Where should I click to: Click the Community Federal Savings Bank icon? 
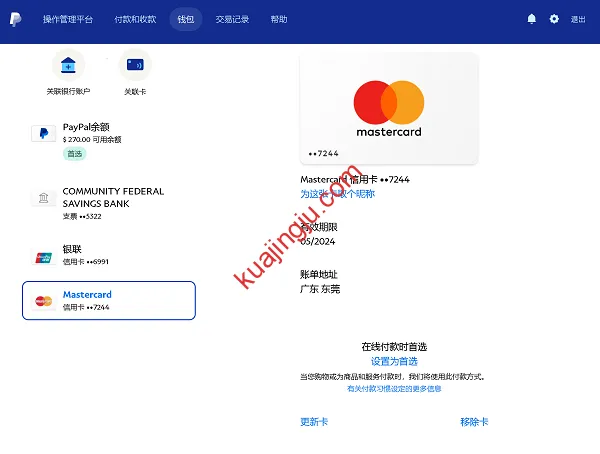43,197
